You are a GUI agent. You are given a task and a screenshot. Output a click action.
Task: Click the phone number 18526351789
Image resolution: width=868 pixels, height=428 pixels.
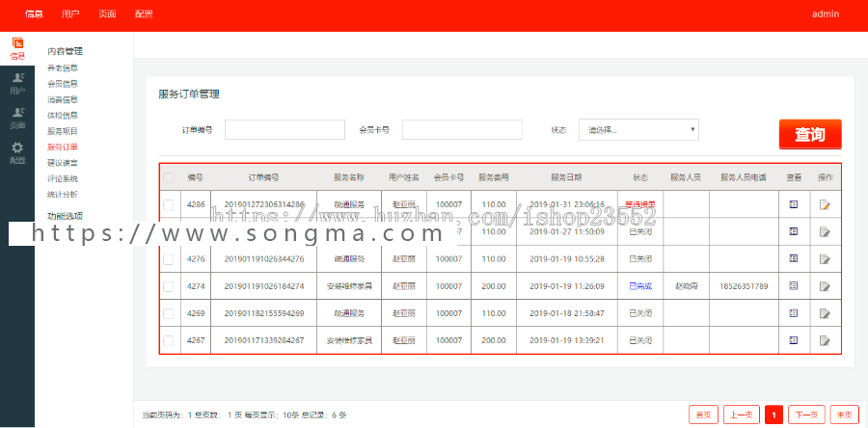(744, 286)
